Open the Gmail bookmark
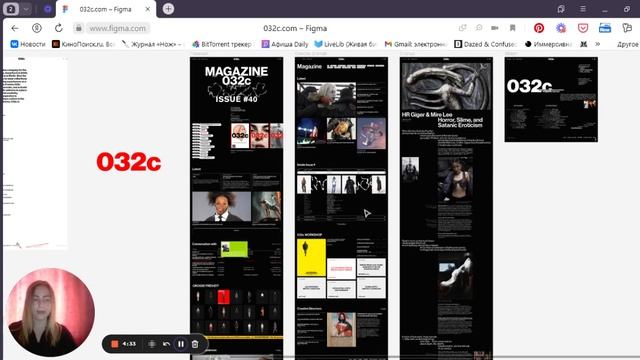This screenshot has height=360, width=640. coord(416,44)
